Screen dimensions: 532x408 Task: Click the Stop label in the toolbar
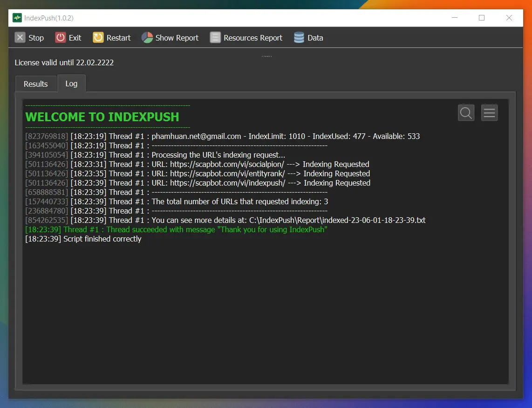(x=36, y=38)
